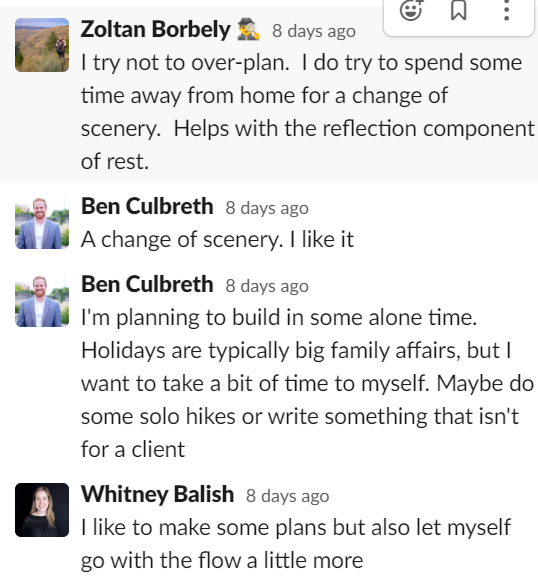Click the timestamp on Whitney Balish's message
The image size is (538, 587).
(x=288, y=496)
